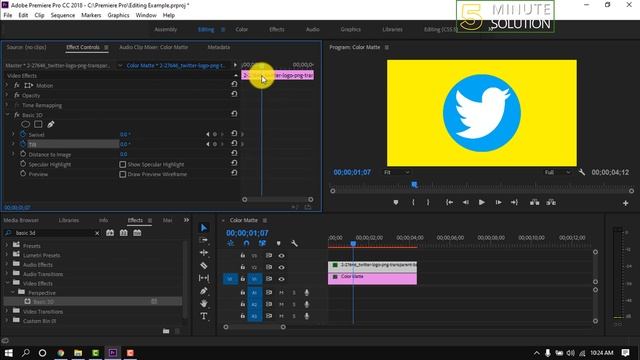Go to In point
Screen dimensions: 640x360
[x=449, y=202]
